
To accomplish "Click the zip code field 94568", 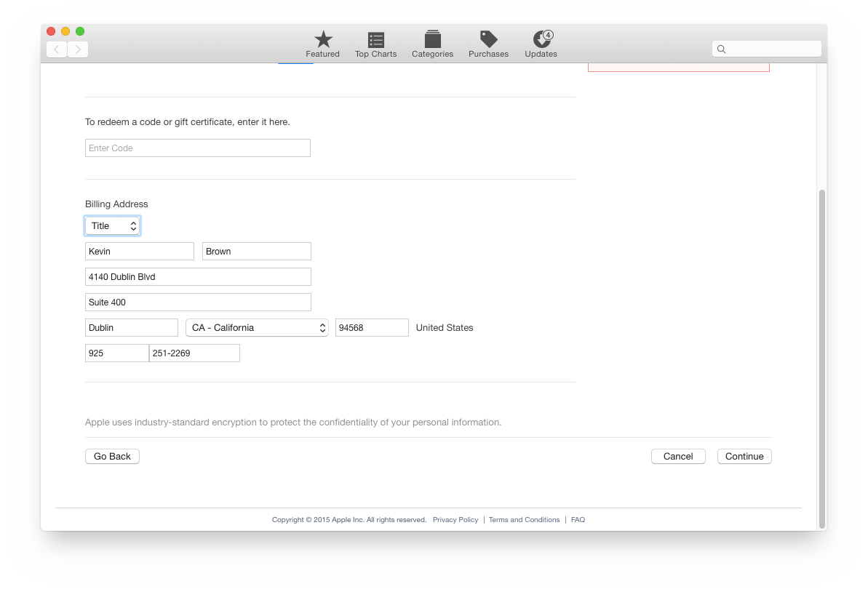I will pyautogui.click(x=372, y=328).
